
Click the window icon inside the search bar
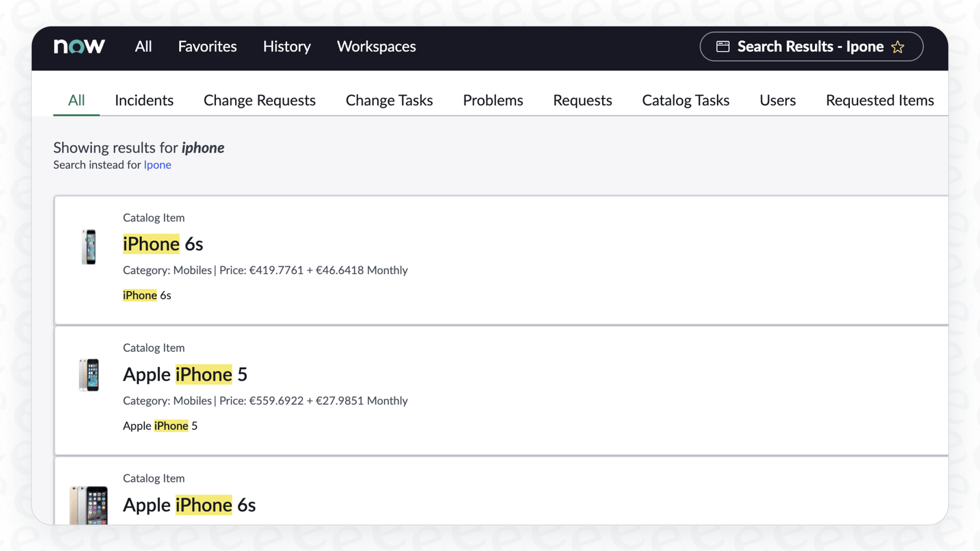coord(723,47)
